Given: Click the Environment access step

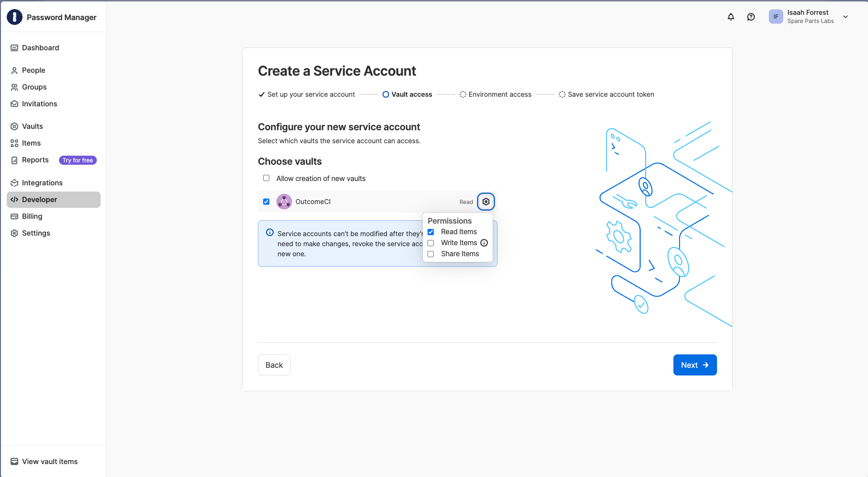Looking at the screenshot, I should coord(496,94).
